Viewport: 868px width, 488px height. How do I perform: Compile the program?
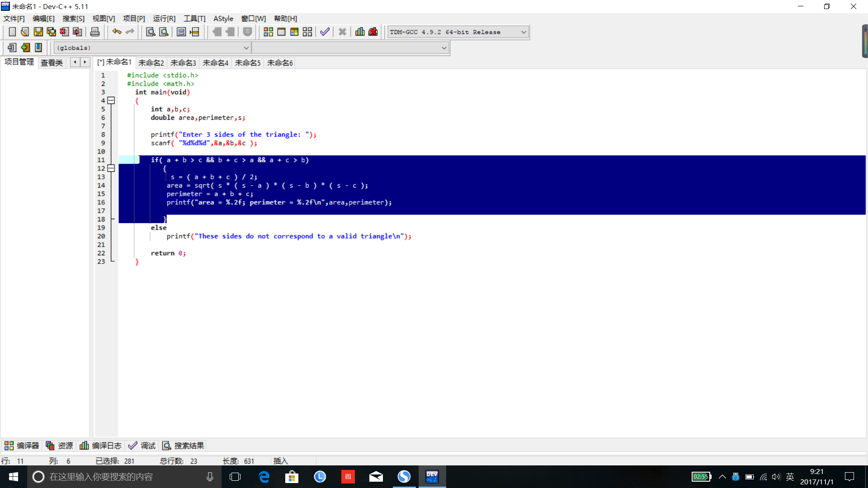tap(269, 32)
